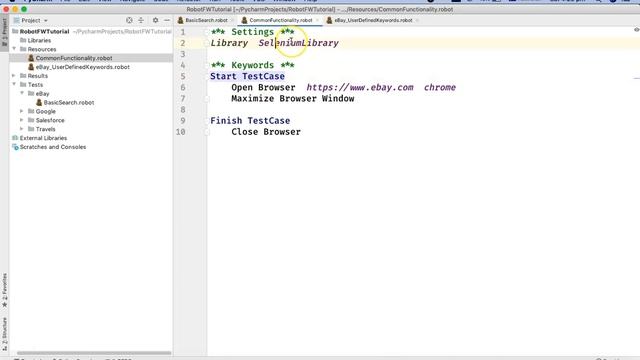Viewport: 640px width, 360px height.
Task: Click the CommonFunctionality.robot file icon in tree
Action: click(x=31, y=58)
